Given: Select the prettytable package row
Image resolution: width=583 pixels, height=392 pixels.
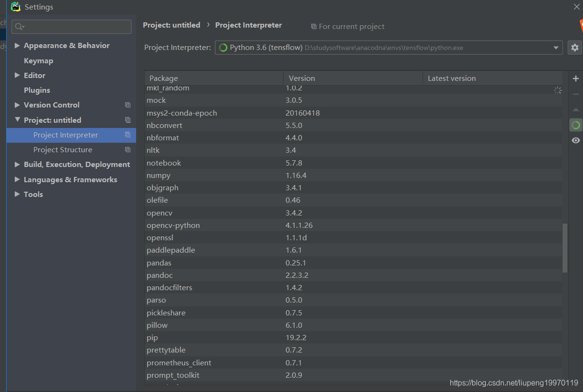Looking at the screenshot, I should coord(354,350).
